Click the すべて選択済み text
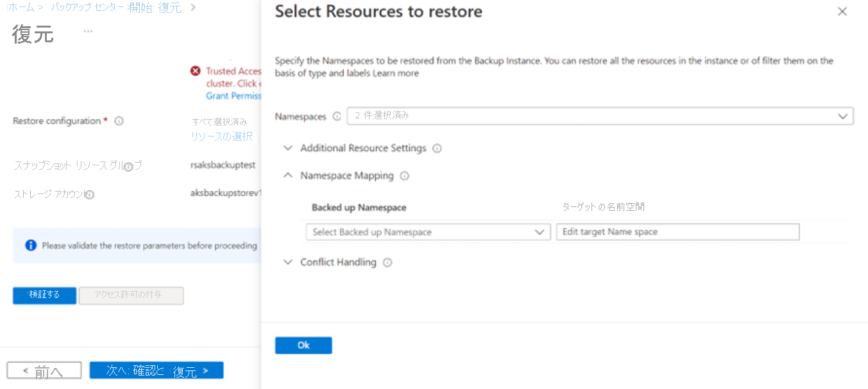 coord(219,121)
